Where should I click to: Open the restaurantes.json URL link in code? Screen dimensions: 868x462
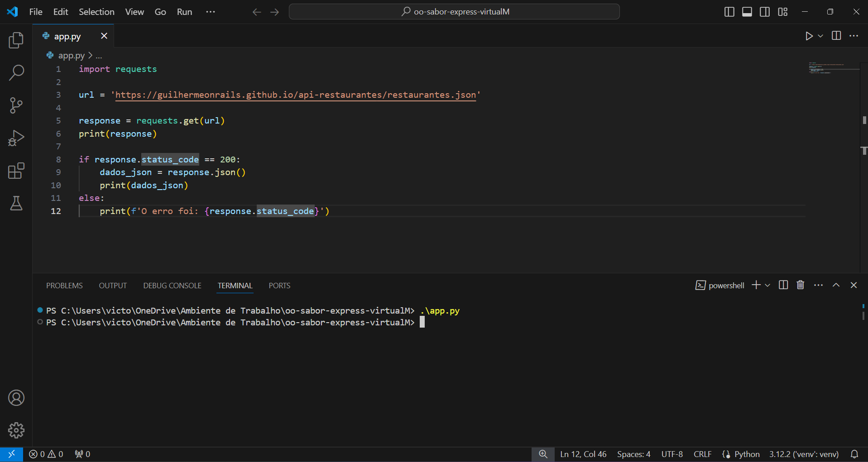click(x=296, y=95)
